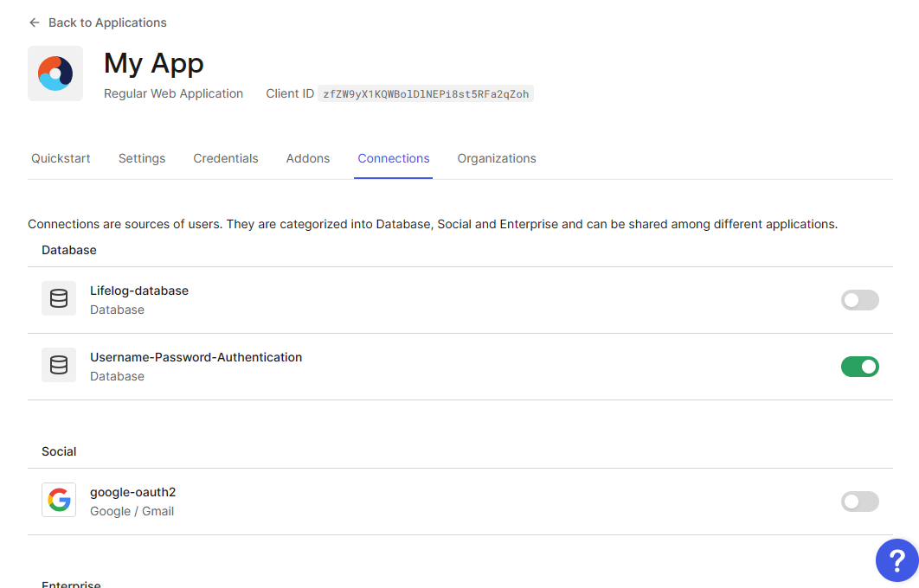Click the My App logo icon
This screenshot has width=919, height=588.
[55, 73]
